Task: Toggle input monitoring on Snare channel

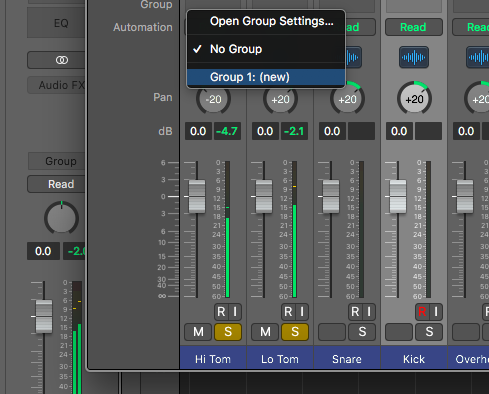Action: (x=369, y=312)
